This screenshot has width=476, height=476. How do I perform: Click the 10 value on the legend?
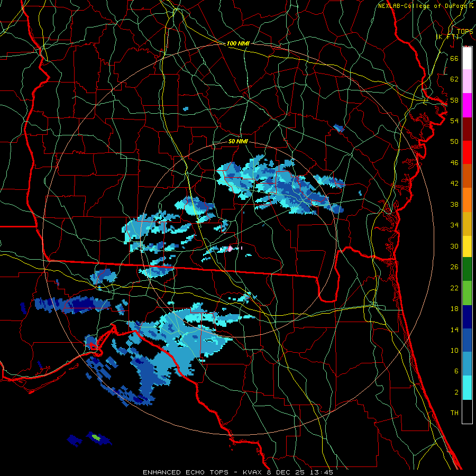(454, 351)
